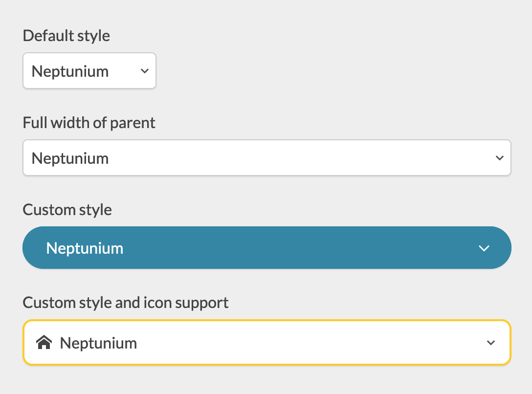Image resolution: width=532 pixels, height=394 pixels.
Task: Open the Default style dropdown
Action: click(x=89, y=71)
